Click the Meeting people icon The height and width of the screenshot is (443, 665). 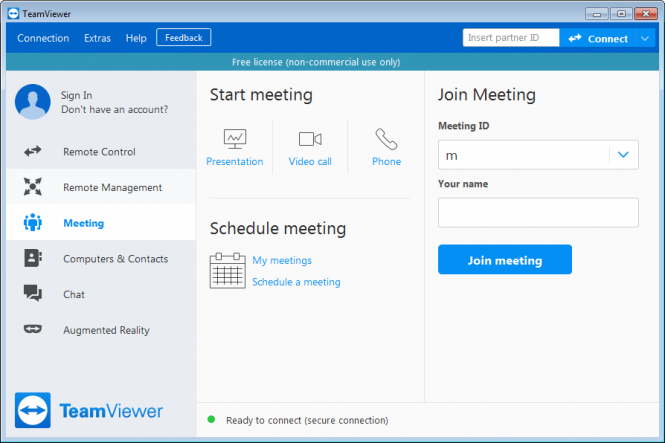(x=33, y=222)
